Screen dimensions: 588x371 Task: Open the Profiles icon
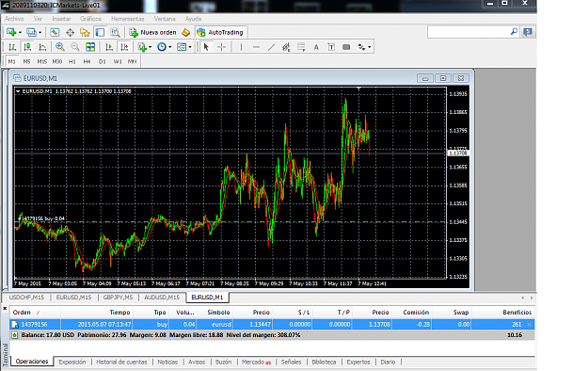[31, 32]
